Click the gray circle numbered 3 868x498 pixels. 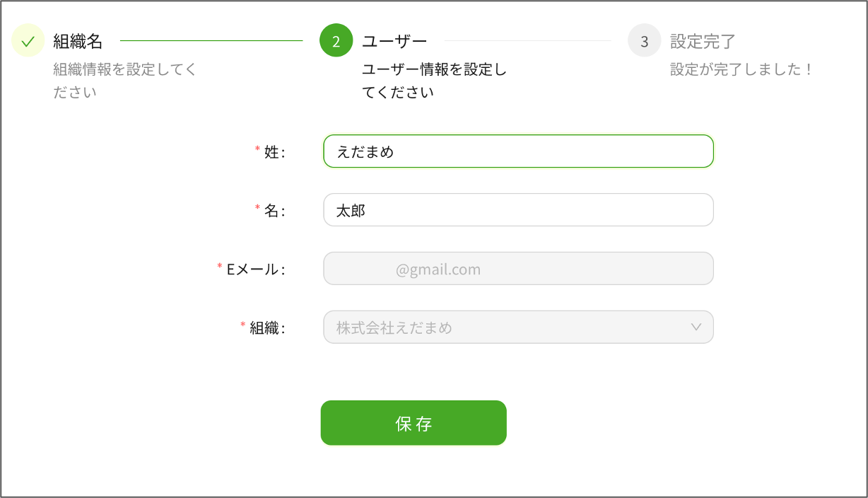644,40
